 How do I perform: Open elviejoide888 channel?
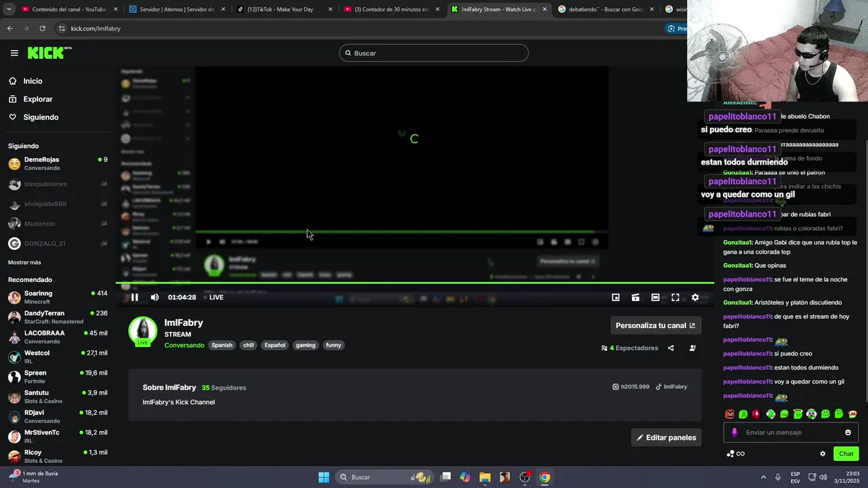58,203
